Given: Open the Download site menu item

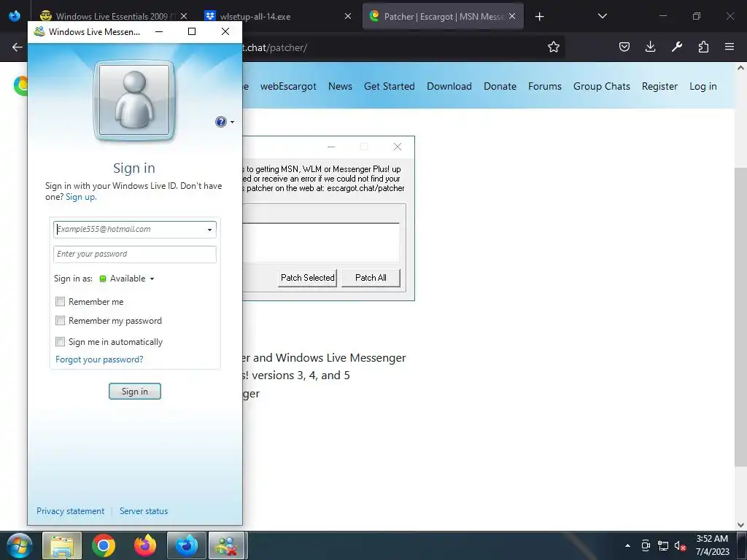Looking at the screenshot, I should (x=449, y=86).
